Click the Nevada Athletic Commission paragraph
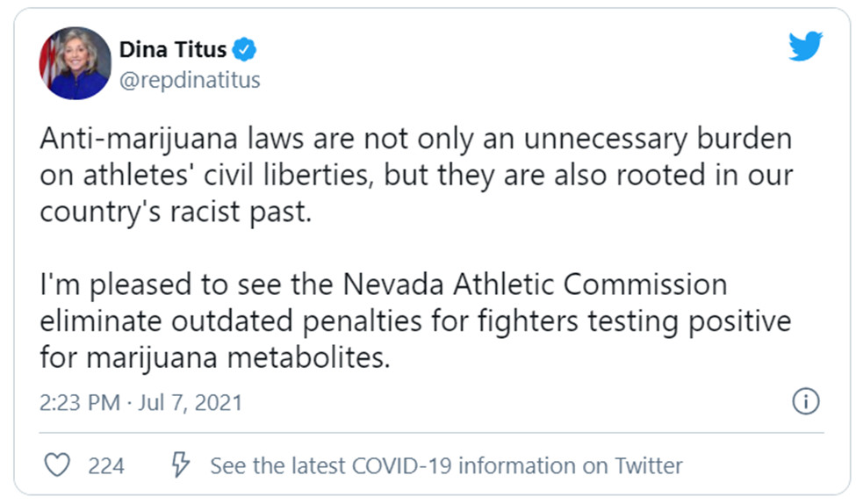Screen dimensions: 856x504 coord(415,321)
